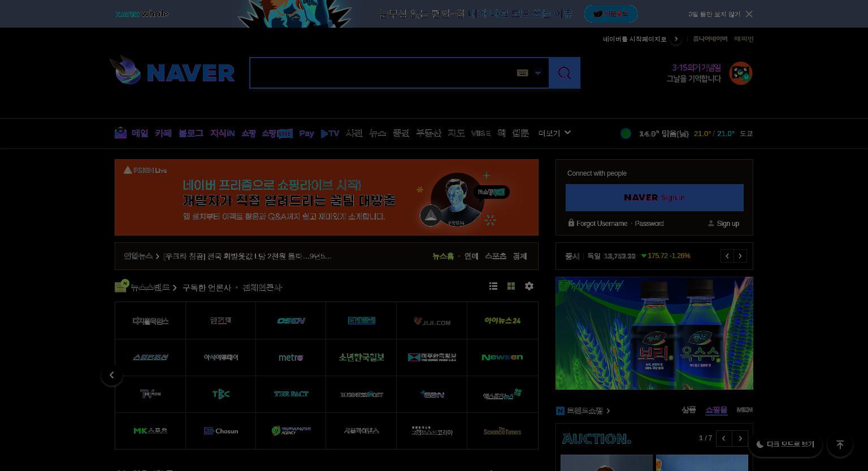868x471 pixels.
Task: Open the Pay service link
Action: tap(306, 133)
